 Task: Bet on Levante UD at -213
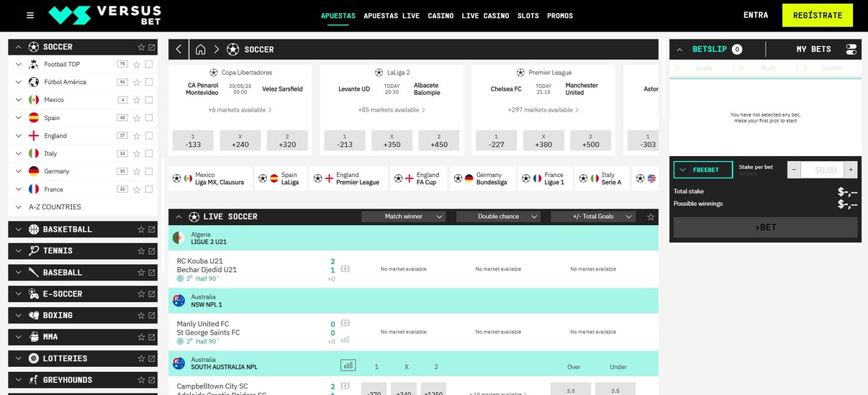(345, 140)
